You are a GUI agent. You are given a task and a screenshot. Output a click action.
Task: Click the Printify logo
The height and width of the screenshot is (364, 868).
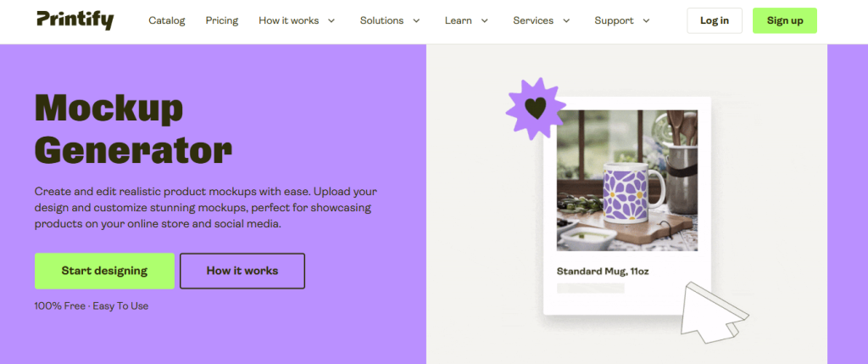pyautogui.click(x=75, y=20)
